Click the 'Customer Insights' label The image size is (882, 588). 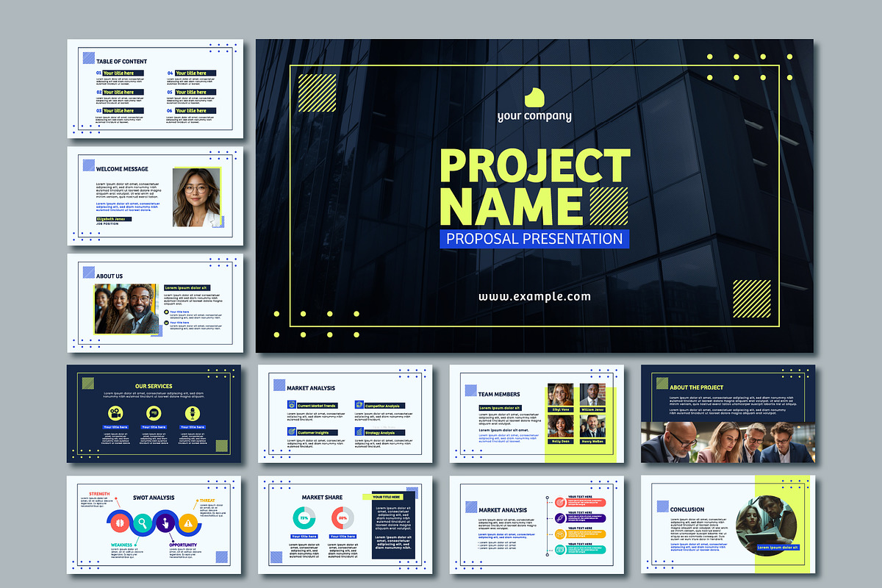[316, 433]
